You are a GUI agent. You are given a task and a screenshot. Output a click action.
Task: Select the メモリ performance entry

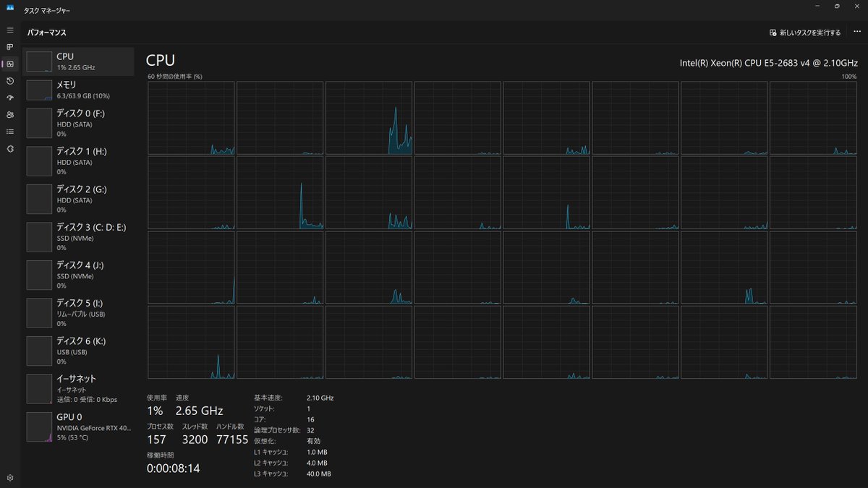point(78,90)
